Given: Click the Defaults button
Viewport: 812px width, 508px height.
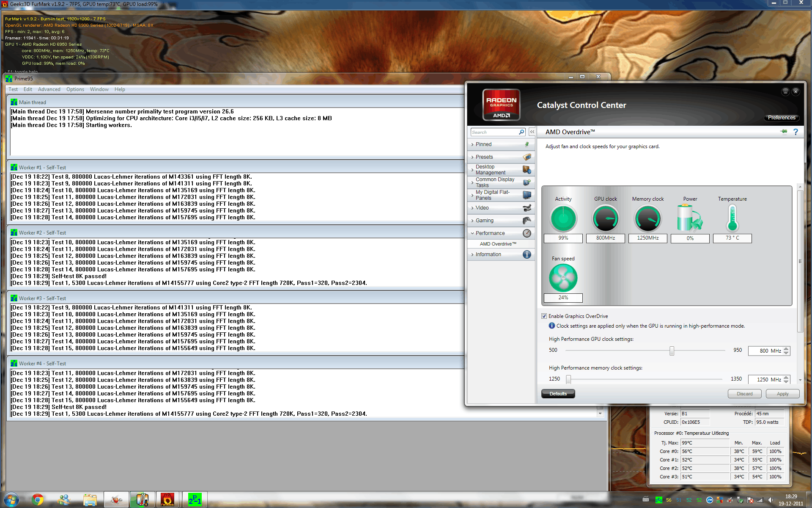Looking at the screenshot, I should 558,394.
